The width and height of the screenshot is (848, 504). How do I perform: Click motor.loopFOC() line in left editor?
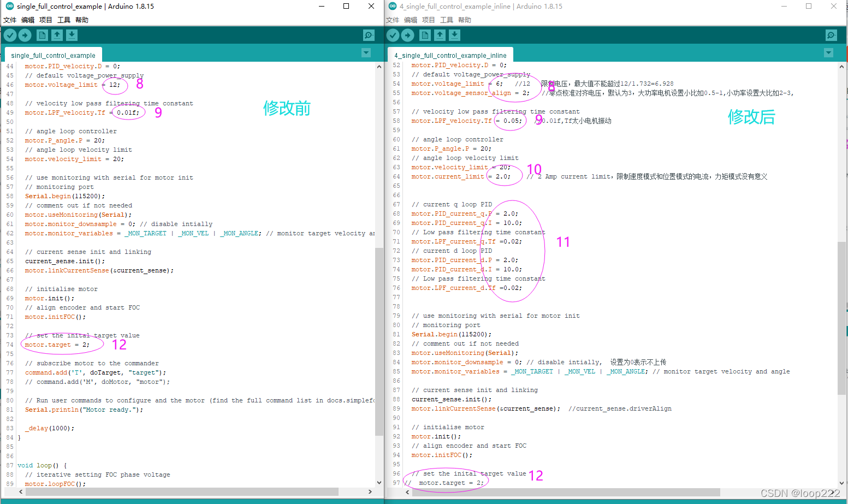point(55,484)
